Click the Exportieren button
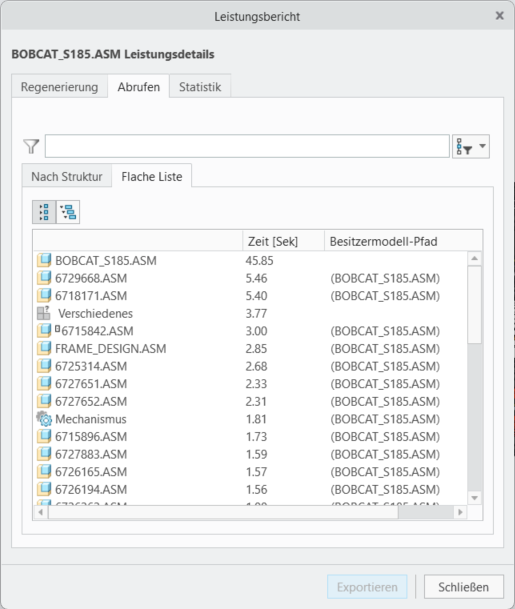The width and height of the screenshot is (515, 609). coord(367,587)
